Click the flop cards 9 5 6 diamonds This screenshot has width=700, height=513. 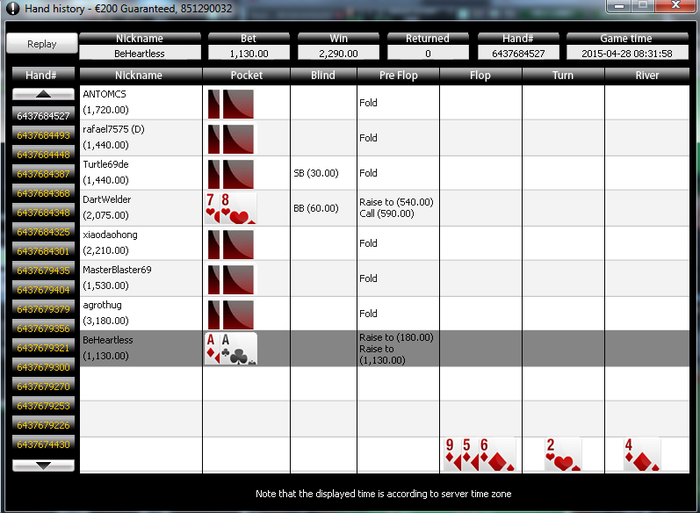(x=479, y=455)
